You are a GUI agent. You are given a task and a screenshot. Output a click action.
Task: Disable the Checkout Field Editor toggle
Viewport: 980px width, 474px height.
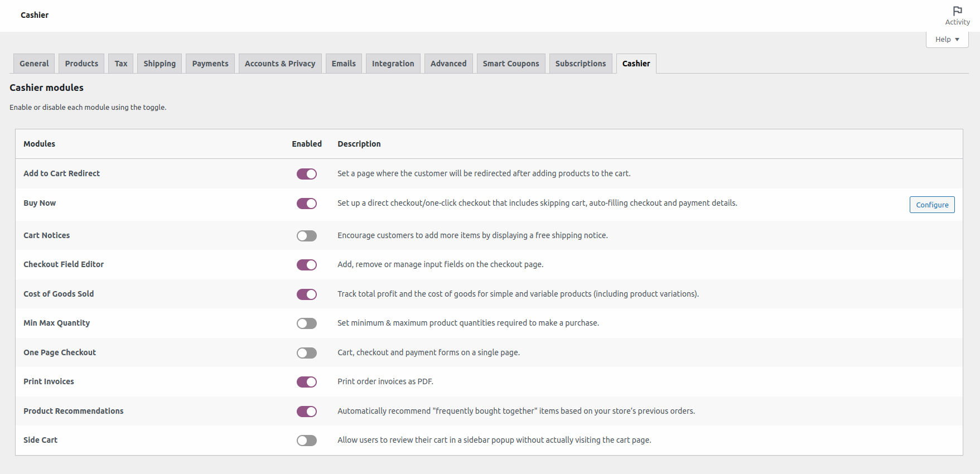point(306,265)
